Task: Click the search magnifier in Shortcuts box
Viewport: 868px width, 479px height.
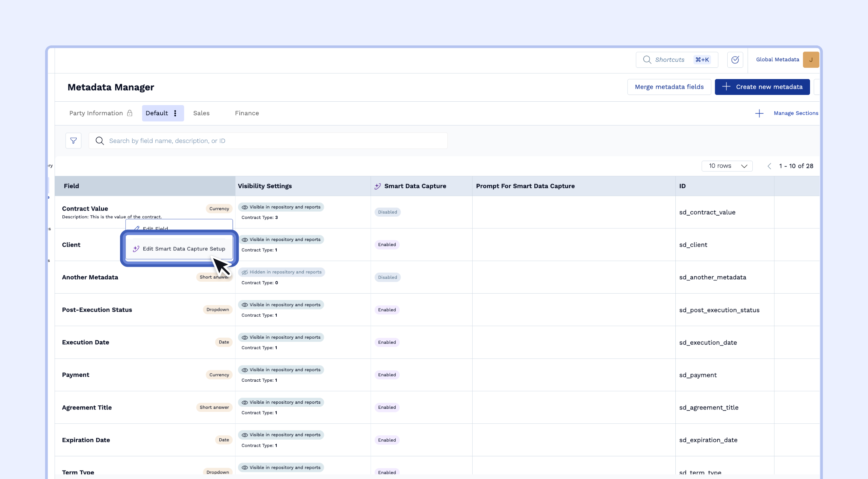Action: point(647,60)
